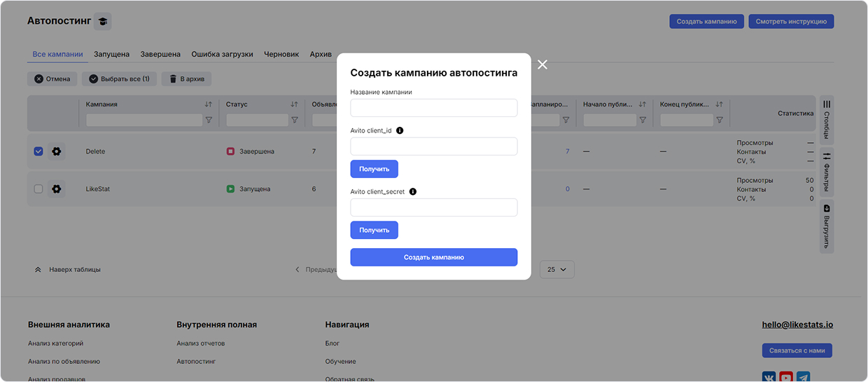868x382 pixels.
Task: Open the graduation cap tutorial icon
Action: [x=103, y=22]
